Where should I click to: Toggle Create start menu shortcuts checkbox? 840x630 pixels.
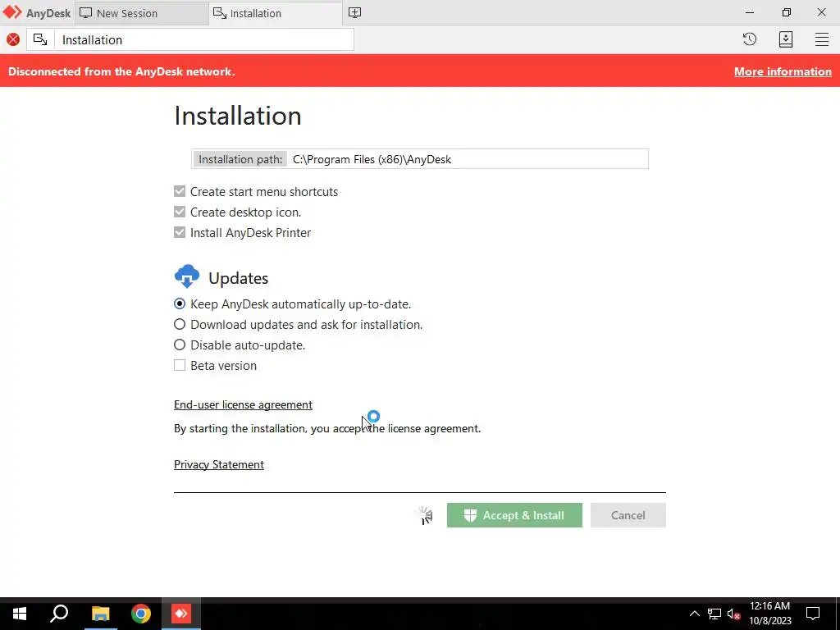180,191
